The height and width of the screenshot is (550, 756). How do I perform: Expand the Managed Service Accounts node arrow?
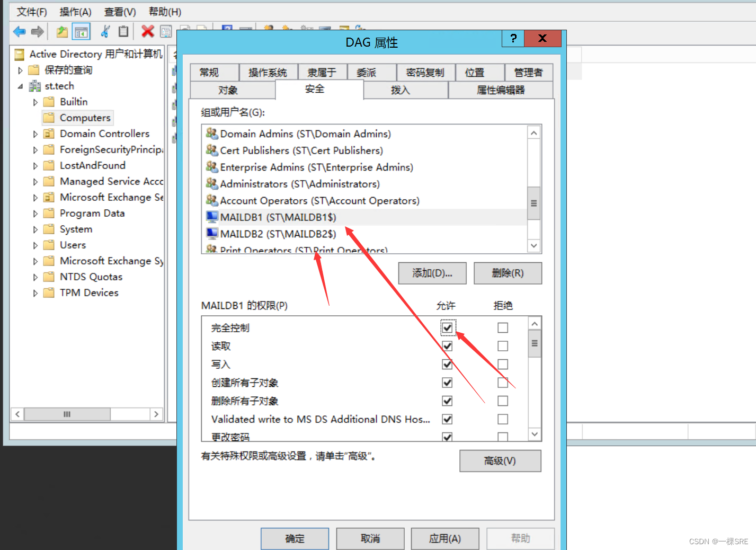pyautogui.click(x=35, y=181)
